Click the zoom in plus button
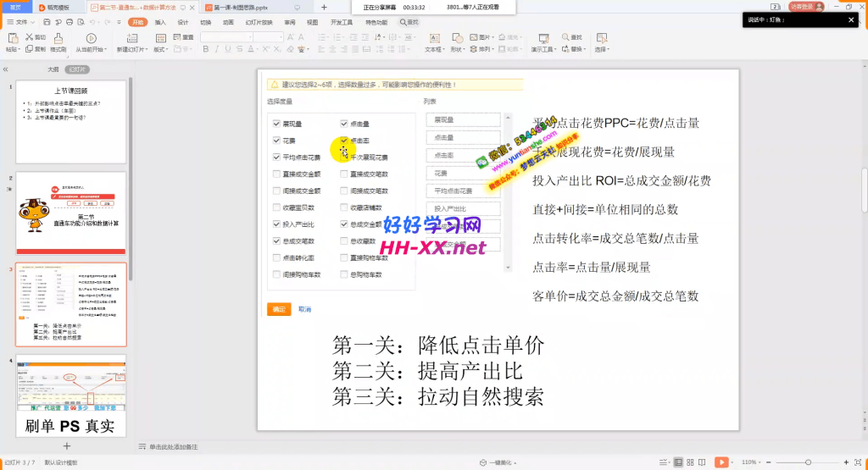868x470 pixels. (x=846, y=462)
